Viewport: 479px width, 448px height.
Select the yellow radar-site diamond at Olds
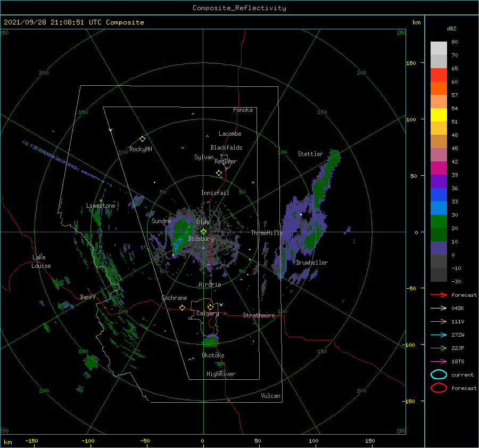pos(203,232)
